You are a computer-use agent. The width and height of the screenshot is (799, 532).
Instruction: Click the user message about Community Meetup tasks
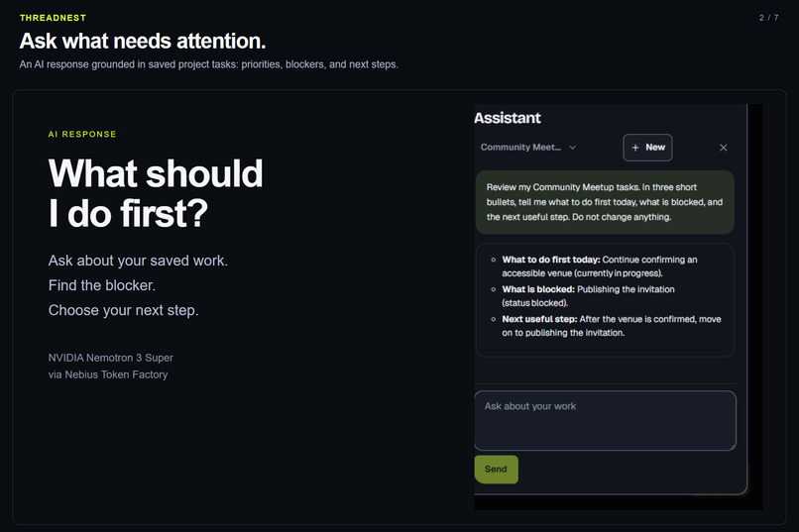(x=605, y=202)
